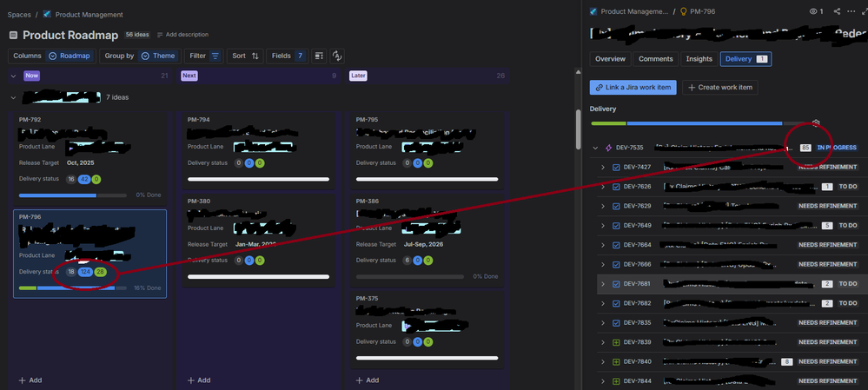Collapse the DEV-7535 epic row

tap(596, 148)
